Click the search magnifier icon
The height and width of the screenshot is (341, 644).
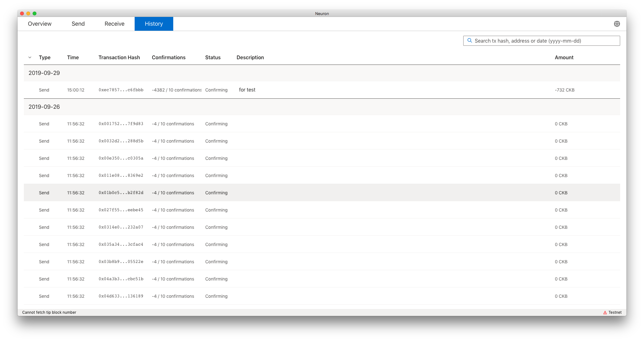(470, 40)
